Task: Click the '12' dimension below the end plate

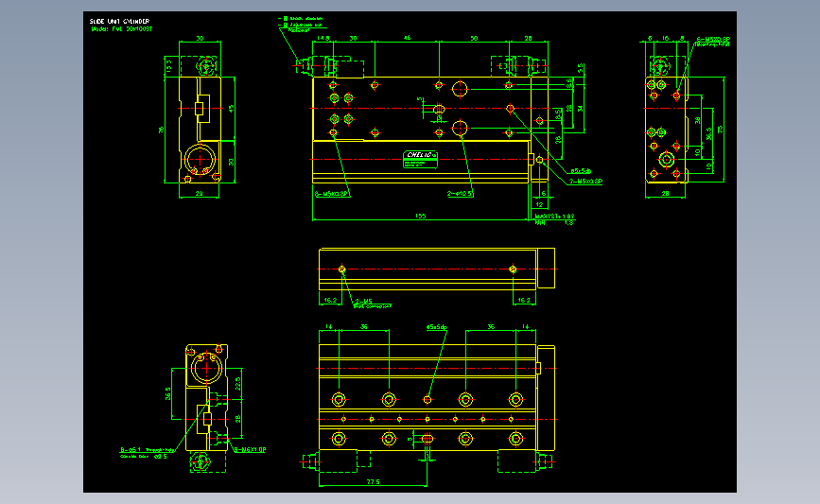Action: [x=540, y=204]
